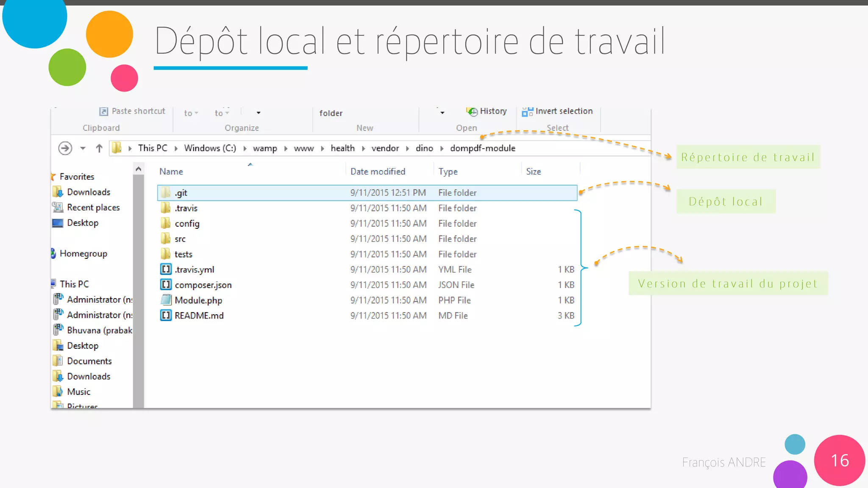
Task: Click the Paste shortcut icon
Action: tap(103, 111)
